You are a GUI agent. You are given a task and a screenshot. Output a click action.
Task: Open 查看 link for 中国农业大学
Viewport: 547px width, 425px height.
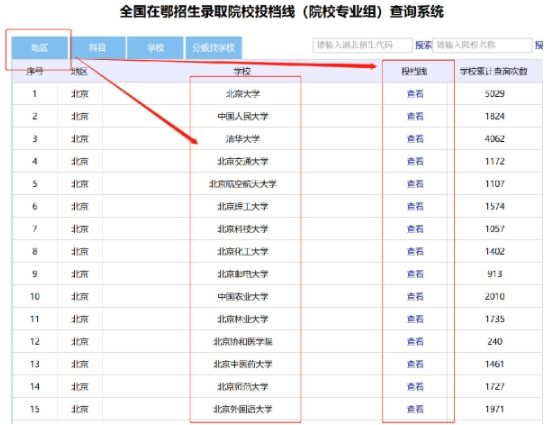tap(415, 296)
